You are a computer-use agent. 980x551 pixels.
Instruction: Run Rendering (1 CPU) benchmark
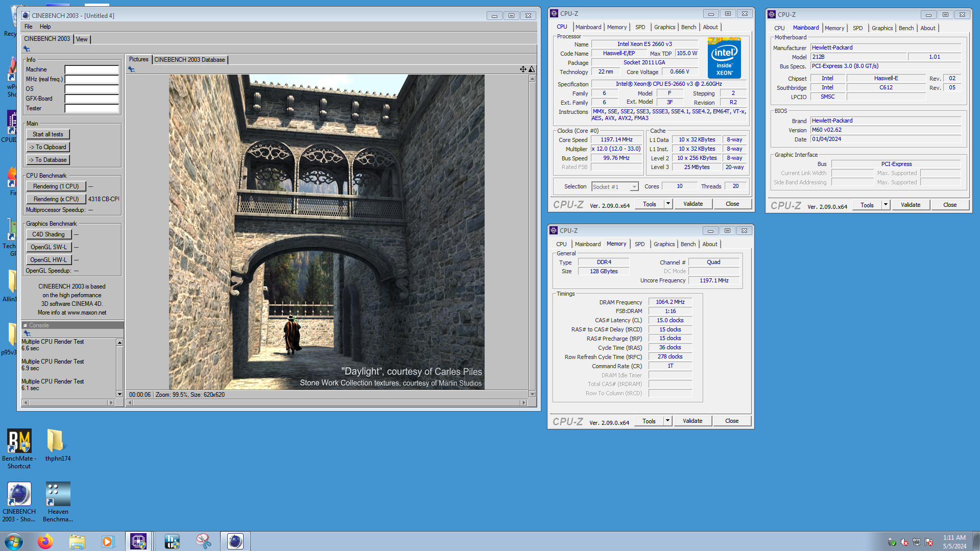coord(56,186)
